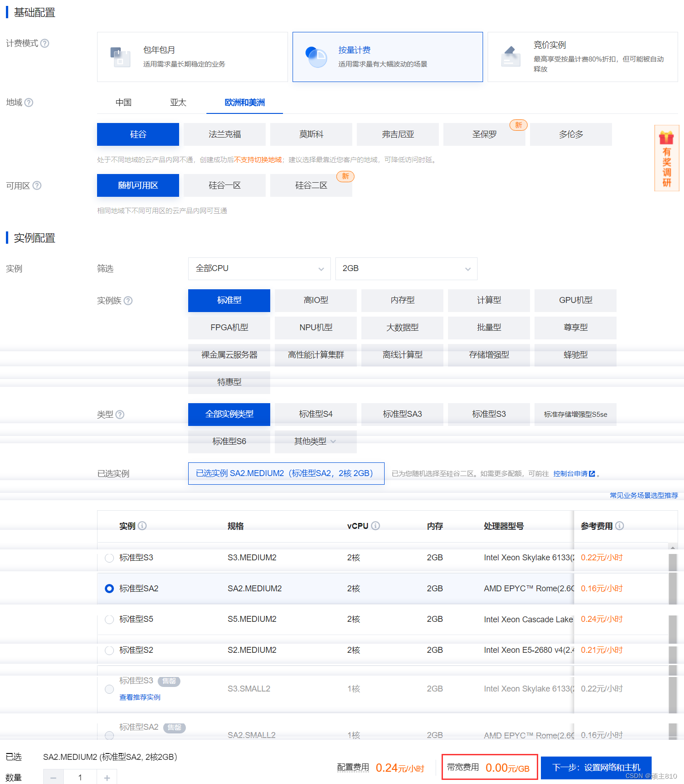Click the help icon next to 地域

pyautogui.click(x=29, y=102)
